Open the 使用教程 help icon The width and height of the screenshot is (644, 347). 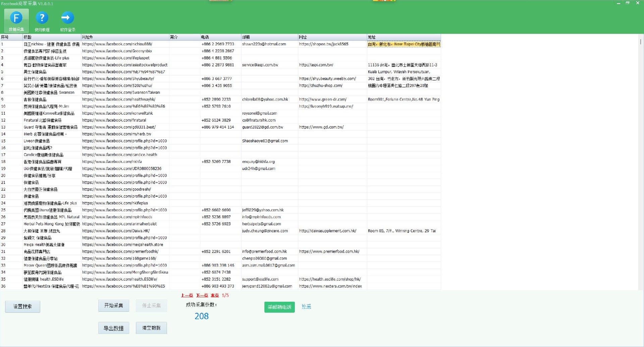[x=42, y=21]
